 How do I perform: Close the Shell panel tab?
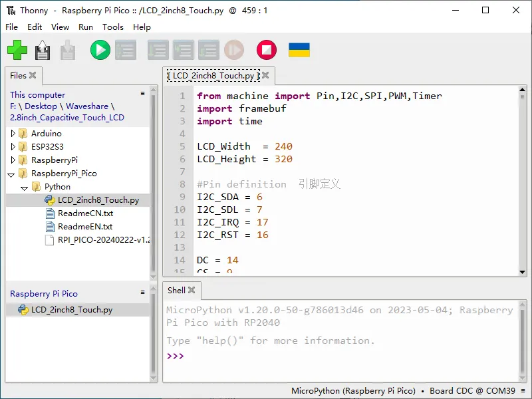(192, 290)
